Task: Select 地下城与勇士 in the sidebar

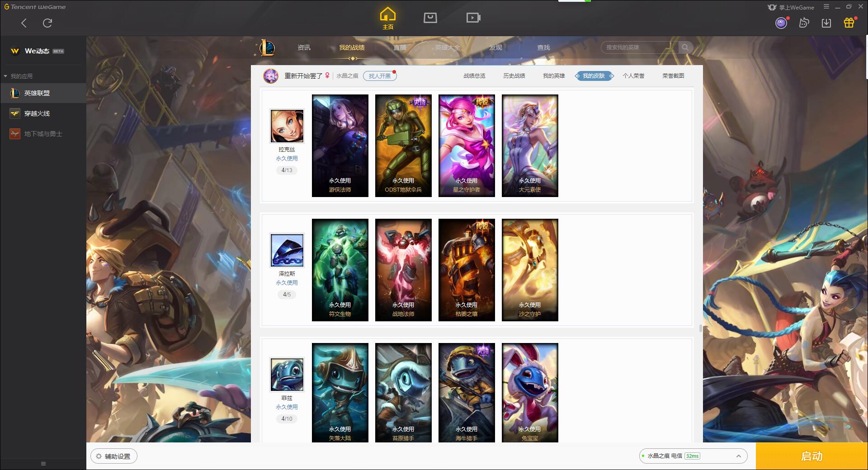Action: 43,134
